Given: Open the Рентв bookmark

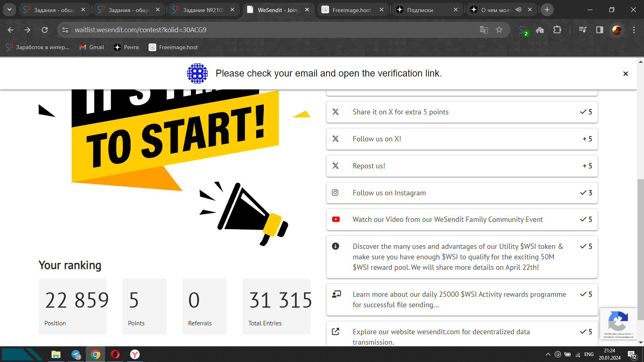Looking at the screenshot, I should click(x=126, y=47).
